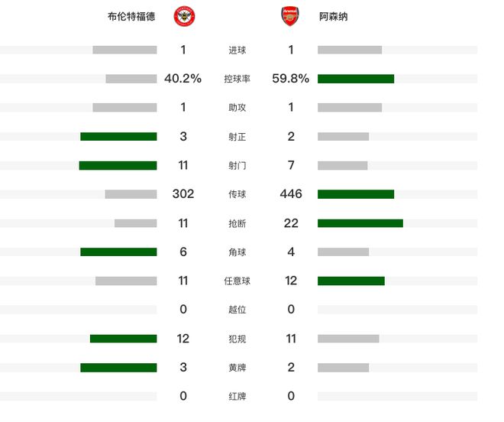Image resolution: width=504 pixels, height=422 pixels.
Task: Click the Arsenal club crest icon
Action: click(x=289, y=16)
